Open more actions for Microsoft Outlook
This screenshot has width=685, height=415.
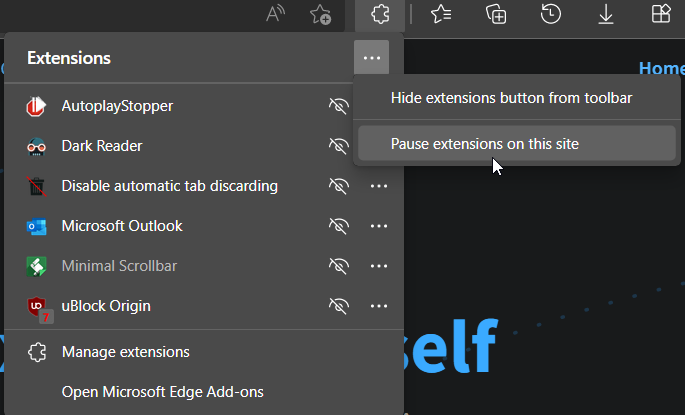pyautogui.click(x=379, y=226)
